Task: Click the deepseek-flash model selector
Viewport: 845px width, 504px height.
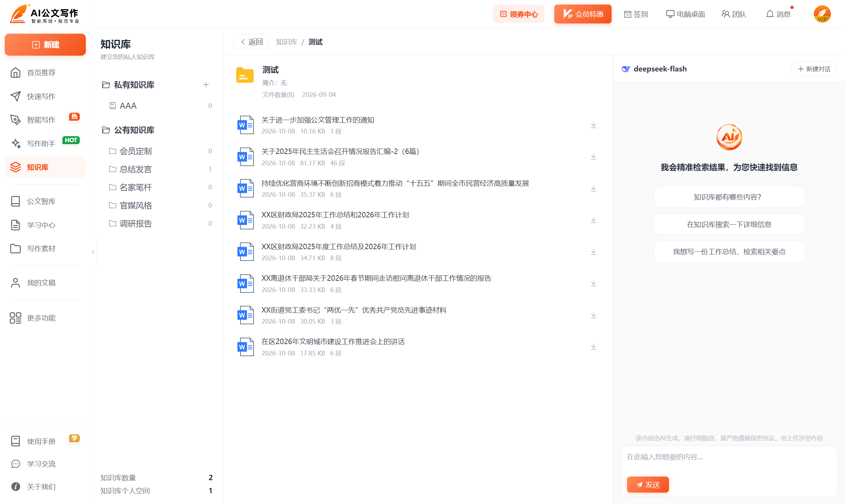Action: pyautogui.click(x=654, y=69)
